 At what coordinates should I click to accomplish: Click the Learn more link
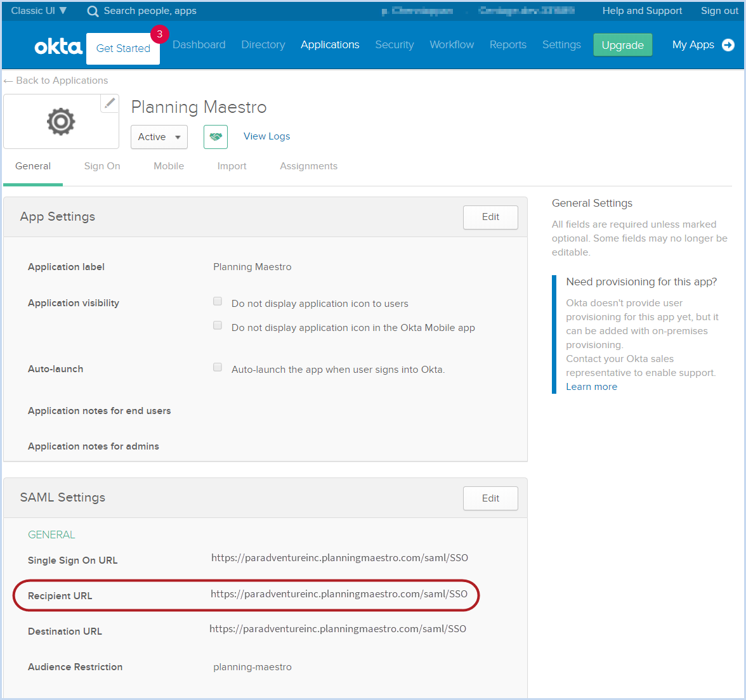coord(591,387)
